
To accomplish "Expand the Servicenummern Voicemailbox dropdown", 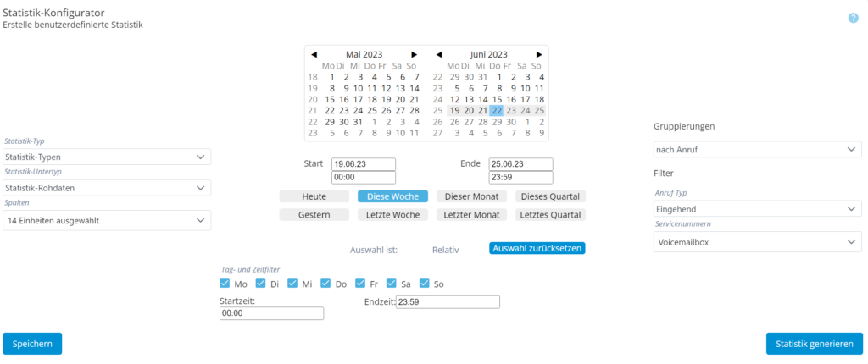I will point(757,242).
